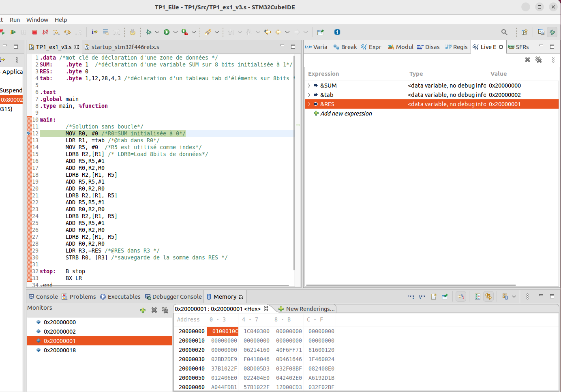The height and width of the screenshot is (392, 561).
Task: Toggle the Memory Monitors pane button
Action: pyautogui.click(x=477, y=297)
